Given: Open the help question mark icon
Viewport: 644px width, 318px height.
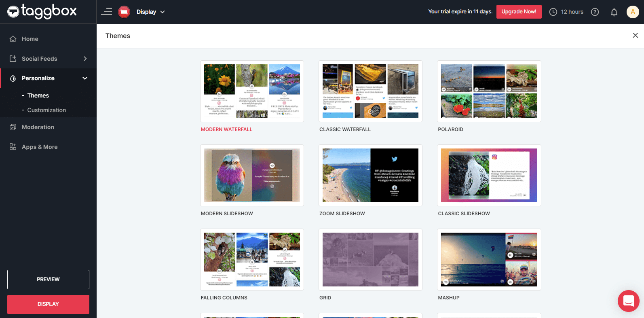Looking at the screenshot, I should [x=595, y=12].
